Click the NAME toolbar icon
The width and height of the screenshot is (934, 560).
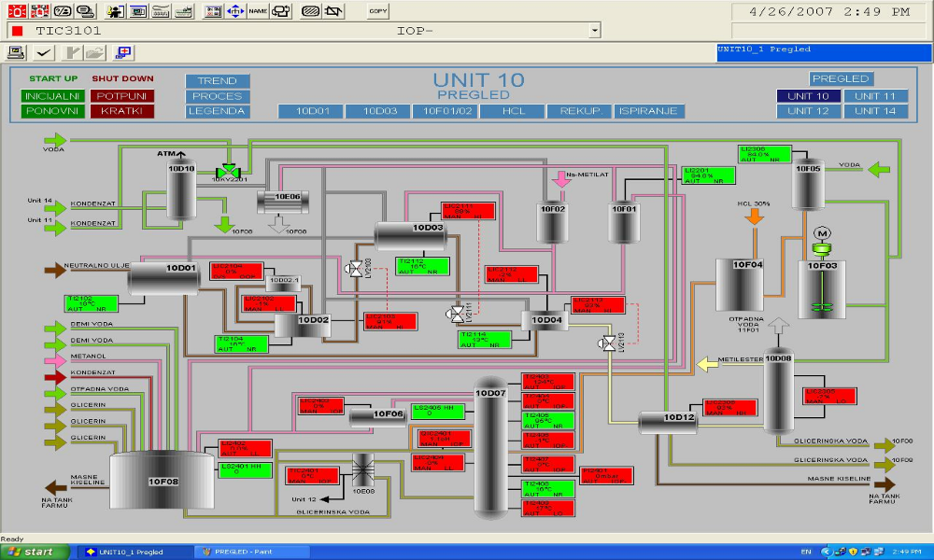click(x=257, y=11)
